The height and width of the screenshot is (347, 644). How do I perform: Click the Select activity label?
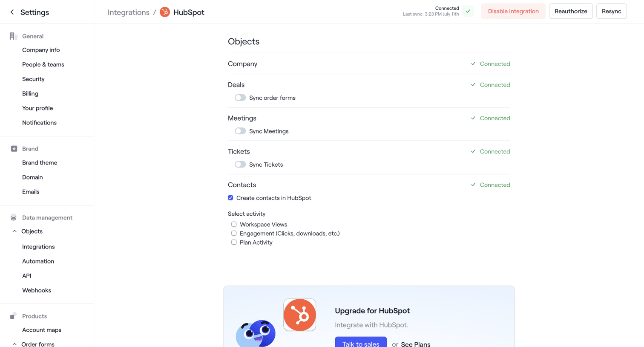click(x=247, y=214)
